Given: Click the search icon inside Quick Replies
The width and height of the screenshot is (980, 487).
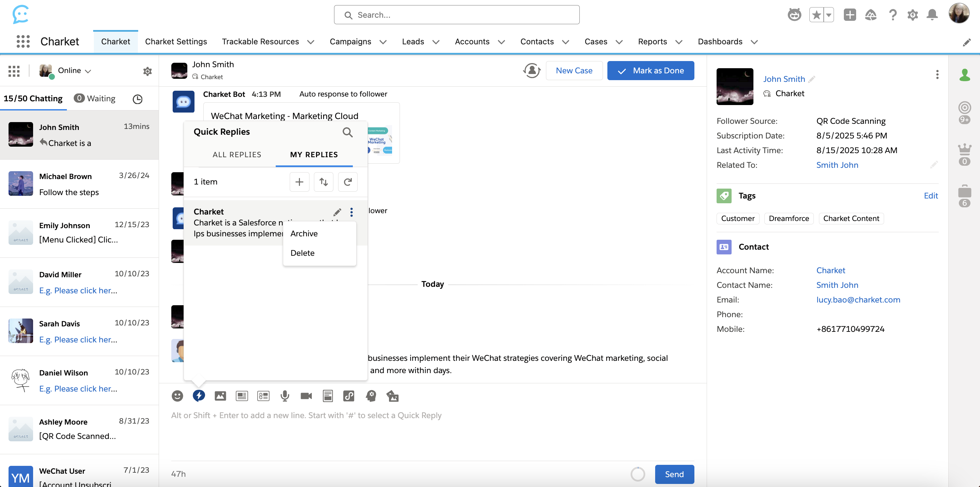Looking at the screenshot, I should pyautogui.click(x=347, y=132).
